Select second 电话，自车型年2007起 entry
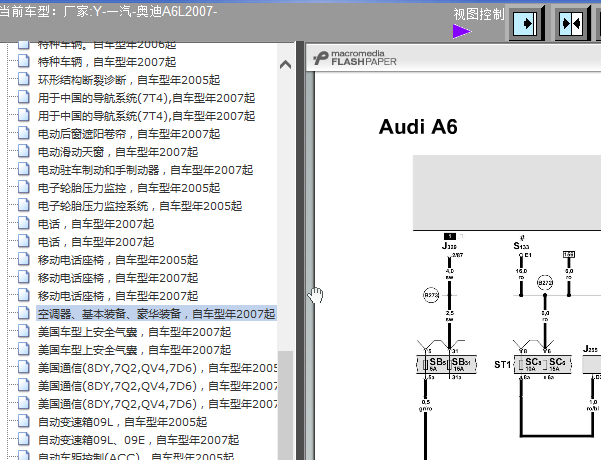601x460 pixels. [x=96, y=242]
